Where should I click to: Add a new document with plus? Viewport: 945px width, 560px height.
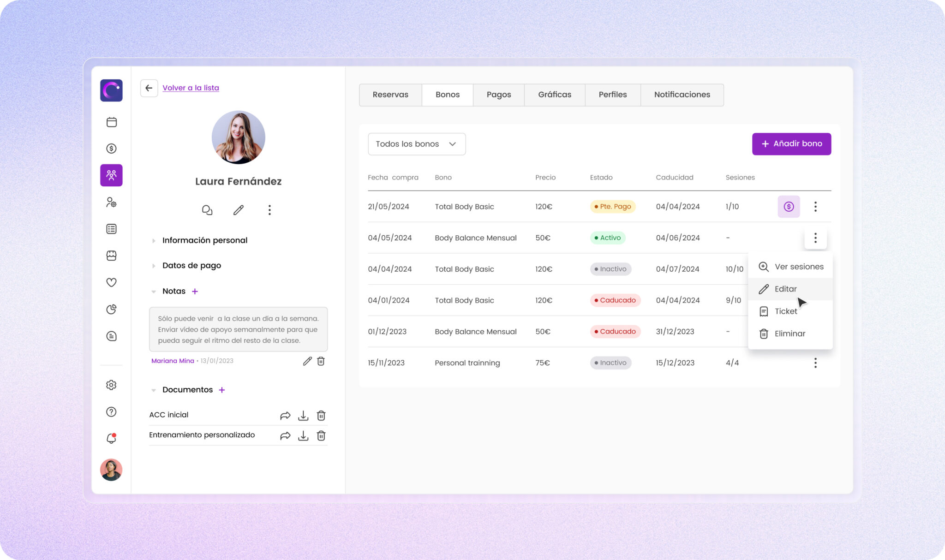pos(222,390)
